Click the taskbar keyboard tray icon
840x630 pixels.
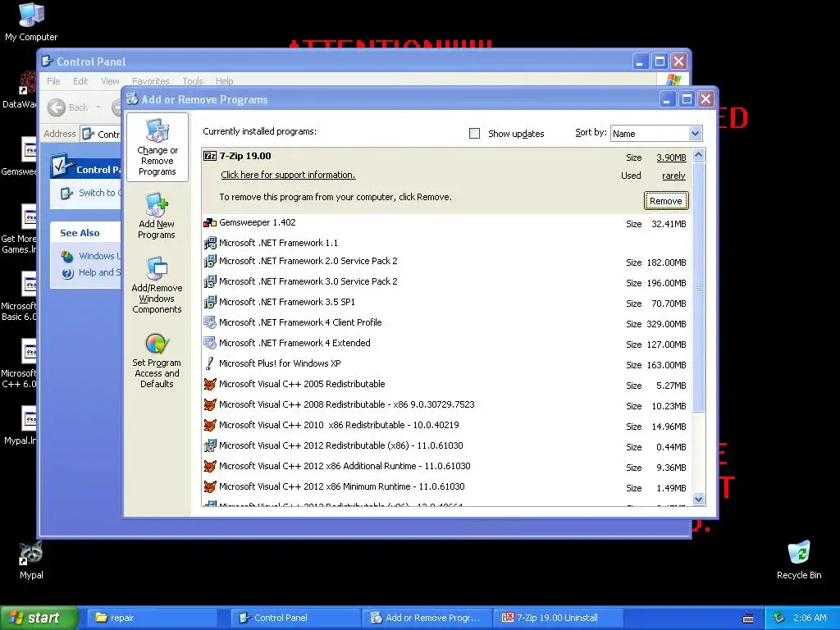[x=748, y=619]
